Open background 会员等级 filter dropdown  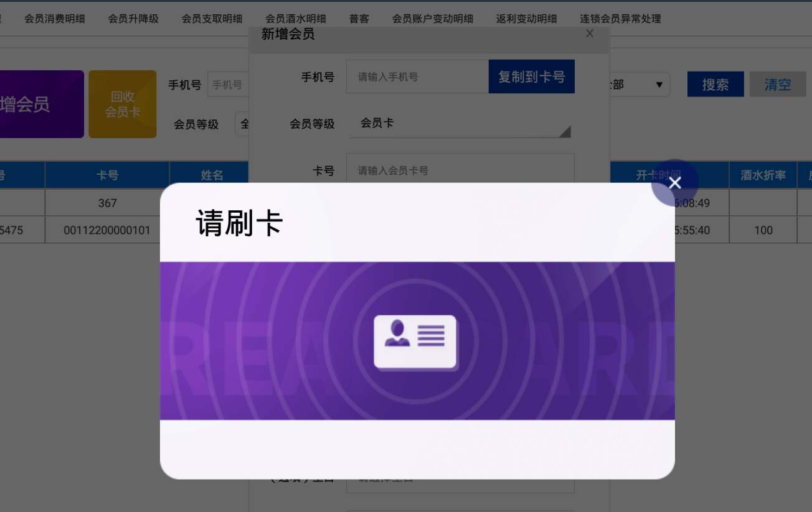(242, 124)
